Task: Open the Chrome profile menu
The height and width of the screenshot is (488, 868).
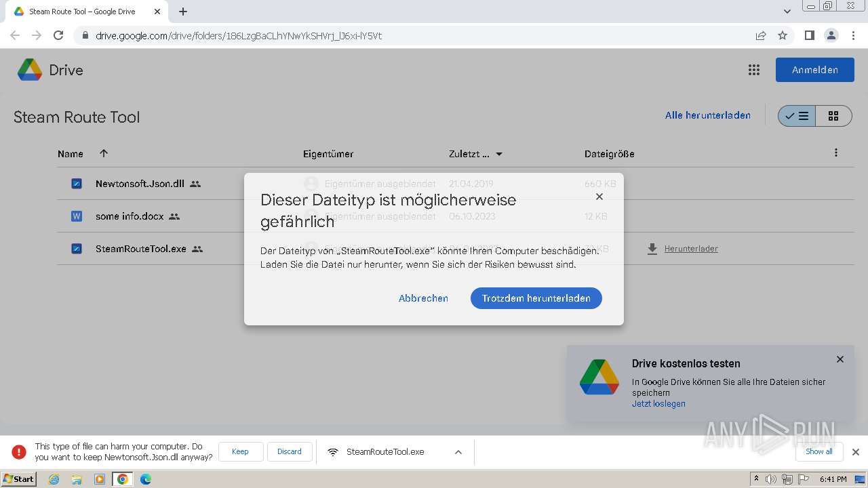Action: pyautogui.click(x=831, y=35)
